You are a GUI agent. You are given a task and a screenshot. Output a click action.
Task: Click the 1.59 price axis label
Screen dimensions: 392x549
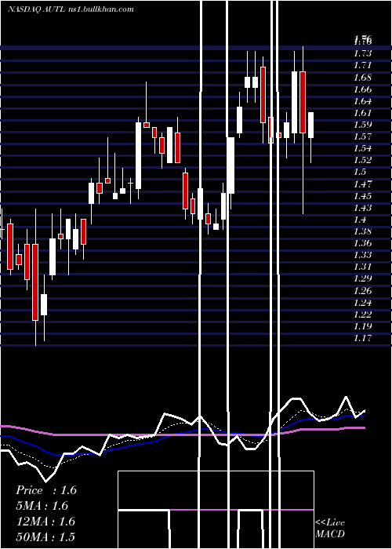[362, 125]
